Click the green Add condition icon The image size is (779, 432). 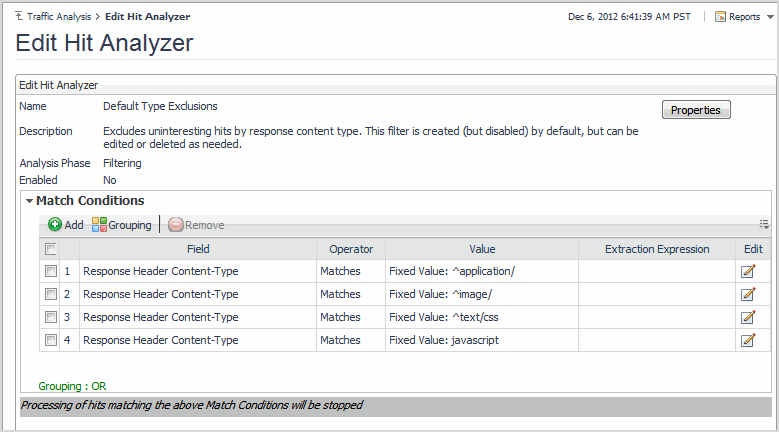click(55, 225)
